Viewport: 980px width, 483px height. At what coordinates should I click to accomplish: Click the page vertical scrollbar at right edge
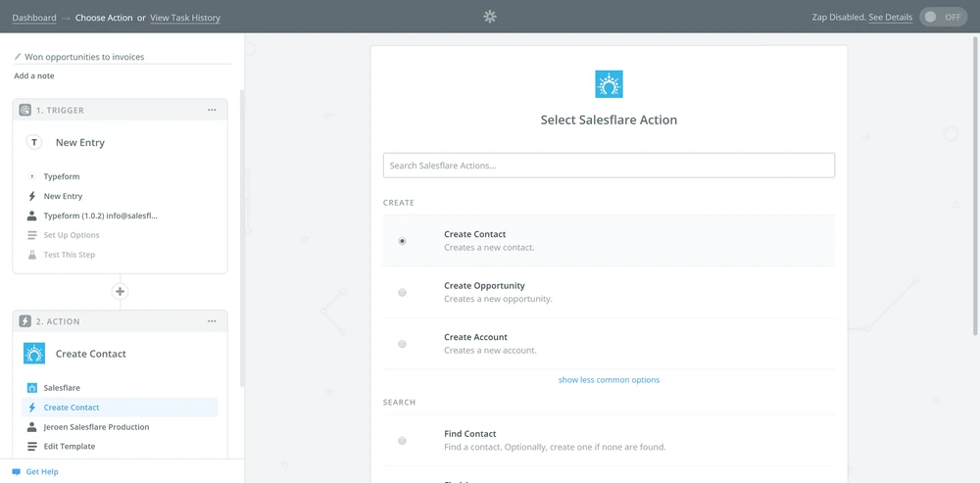[x=976, y=187]
